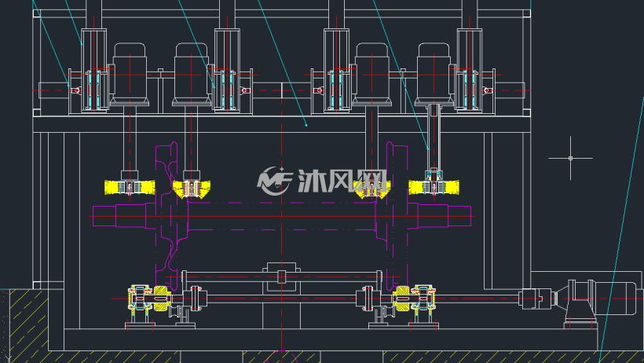The height and width of the screenshot is (363, 644).
Task: Select the rightmost yellow grinding head
Action: [x=434, y=187]
